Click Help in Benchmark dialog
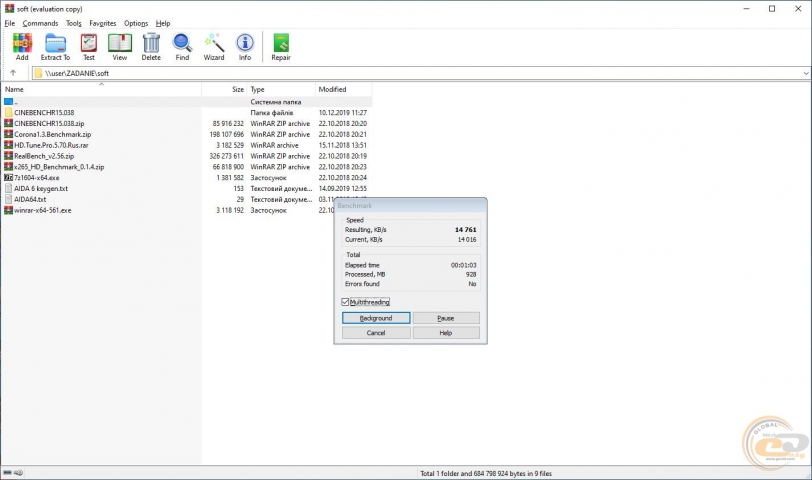This screenshot has width=812, height=480. pyautogui.click(x=446, y=333)
